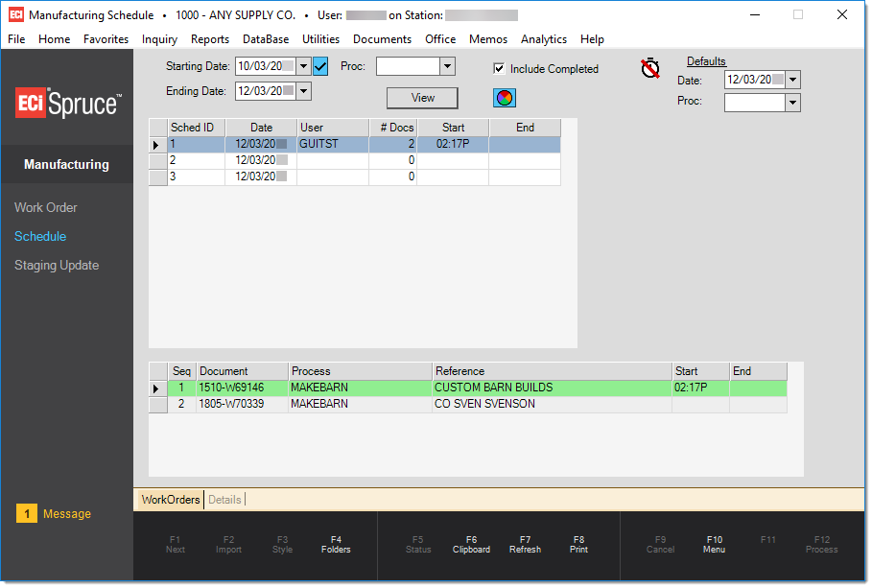The height and width of the screenshot is (588, 872).
Task: Click the F2 Import function key
Action: coord(228,544)
